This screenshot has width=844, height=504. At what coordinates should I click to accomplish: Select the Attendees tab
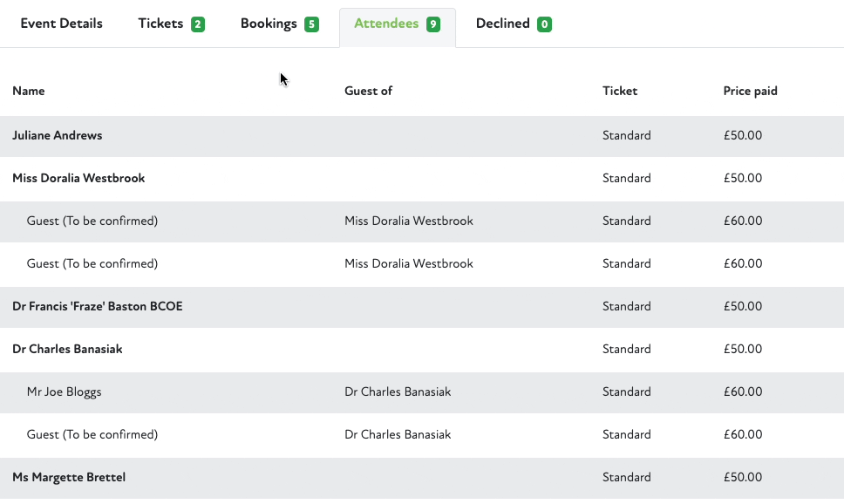[386, 24]
